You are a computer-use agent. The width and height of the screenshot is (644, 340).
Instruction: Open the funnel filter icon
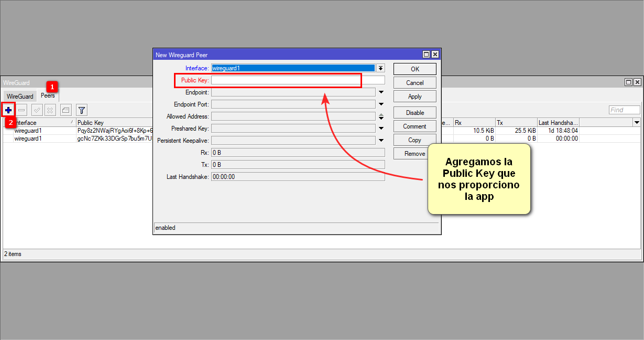82,110
